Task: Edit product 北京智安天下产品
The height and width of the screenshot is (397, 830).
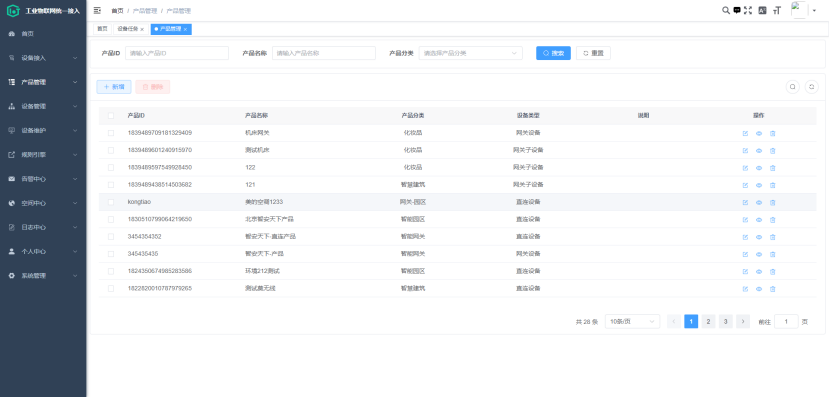Action: point(745,220)
